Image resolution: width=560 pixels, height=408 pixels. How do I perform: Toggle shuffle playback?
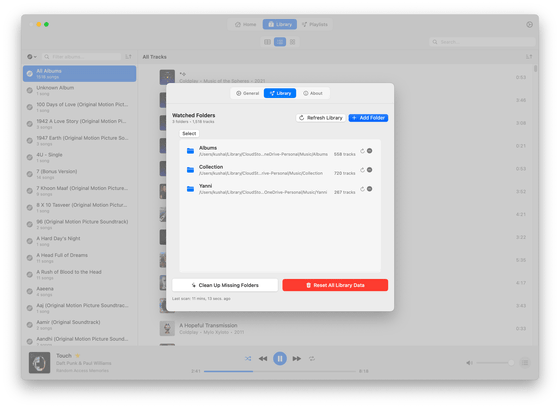pyautogui.click(x=248, y=358)
